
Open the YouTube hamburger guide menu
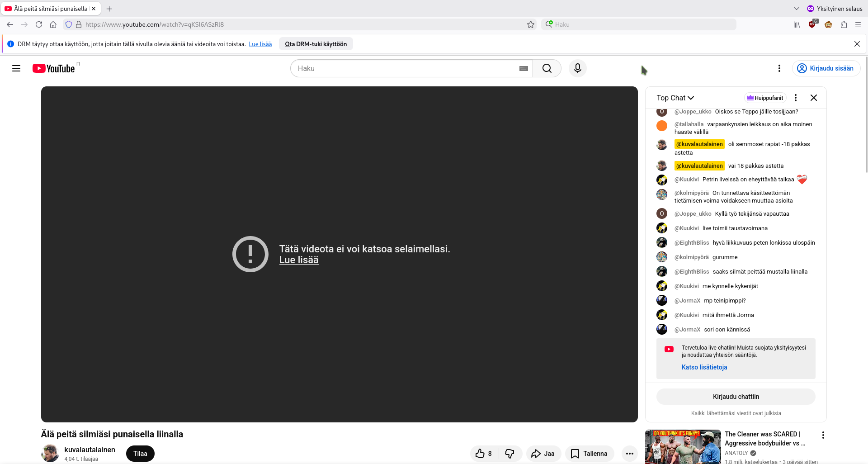pyautogui.click(x=16, y=68)
